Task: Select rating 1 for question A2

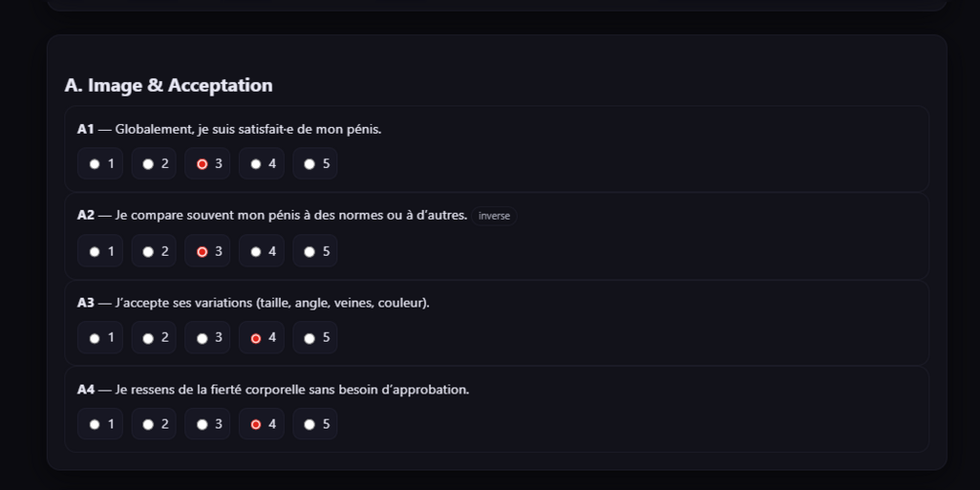Action: pyautogui.click(x=100, y=251)
